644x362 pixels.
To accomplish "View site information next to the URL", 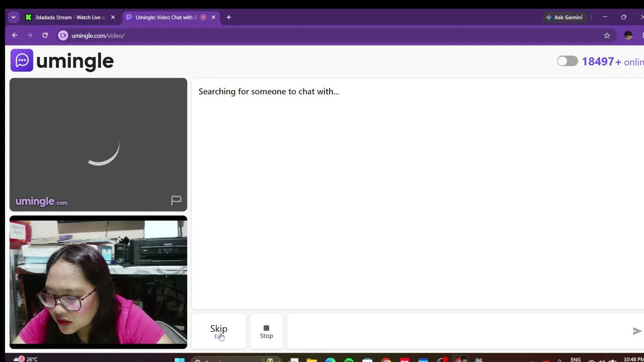I will tap(63, 35).
